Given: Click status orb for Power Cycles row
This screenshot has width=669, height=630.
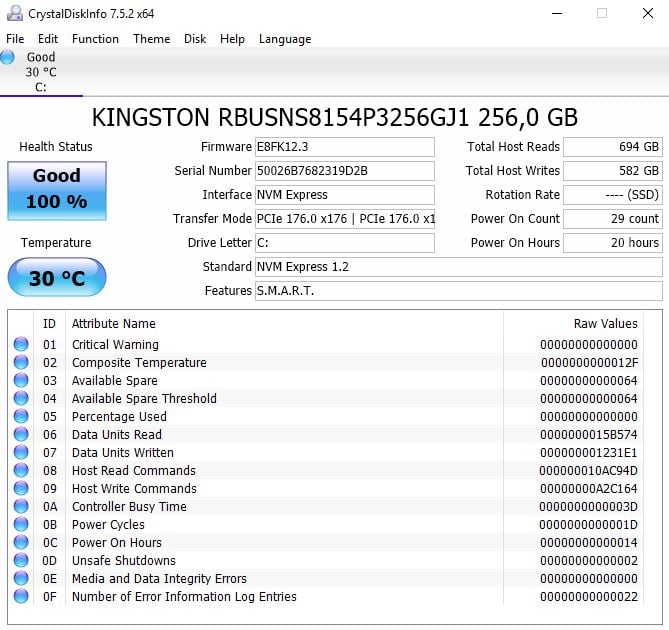Looking at the screenshot, I should click(21, 524).
